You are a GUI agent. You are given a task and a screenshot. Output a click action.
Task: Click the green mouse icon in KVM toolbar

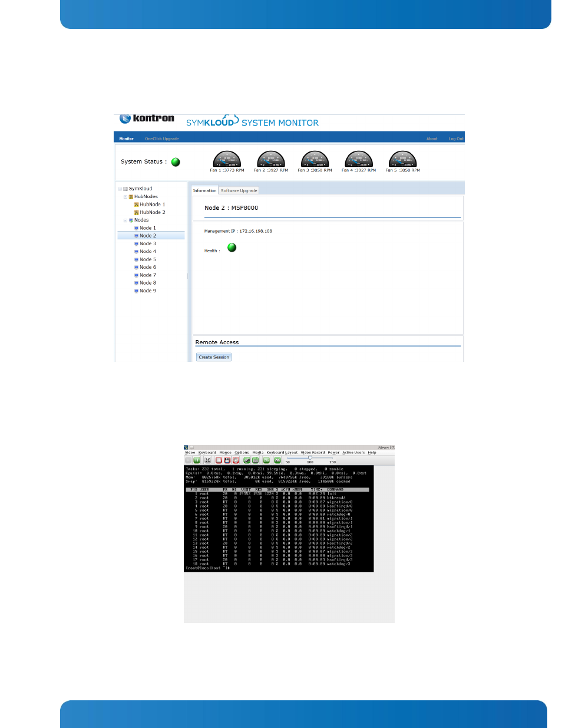click(247, 460)
